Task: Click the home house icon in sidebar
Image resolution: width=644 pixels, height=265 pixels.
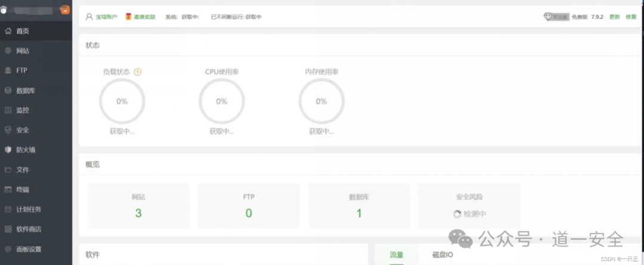Action: (x=8, y=31)
